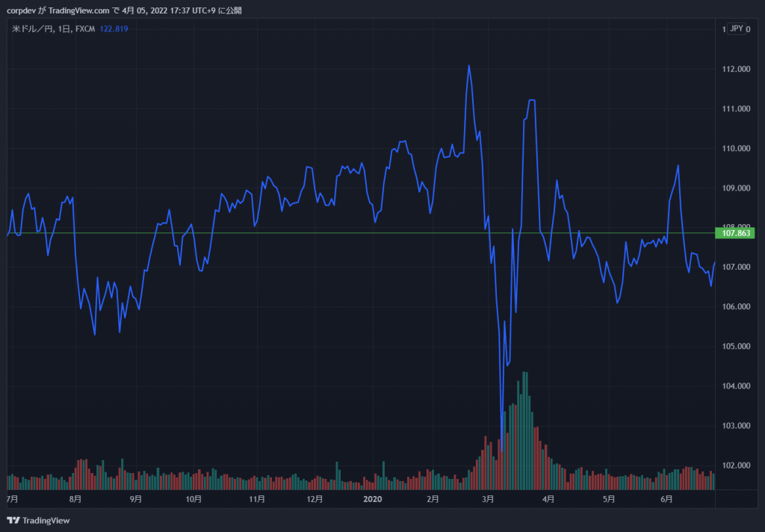Click the blue 122.819 price value
Viewport: 765px width, 532px height.
[x=114, y=29]
